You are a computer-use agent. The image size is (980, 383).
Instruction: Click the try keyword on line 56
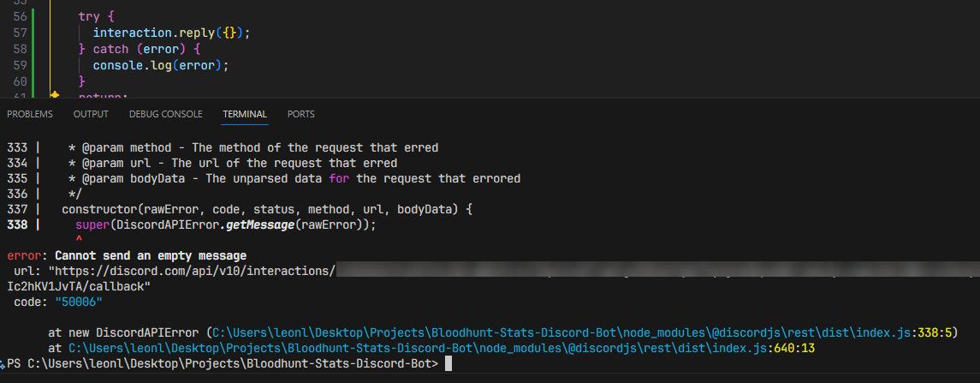[89, 16]
